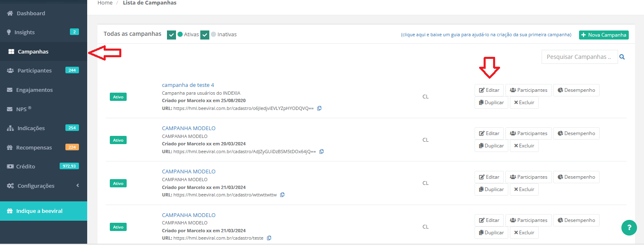Open Participantes for campaign created 20/03/2024
Image resolution: width=644 pixels, height=245 pixels.
[528, 133]
